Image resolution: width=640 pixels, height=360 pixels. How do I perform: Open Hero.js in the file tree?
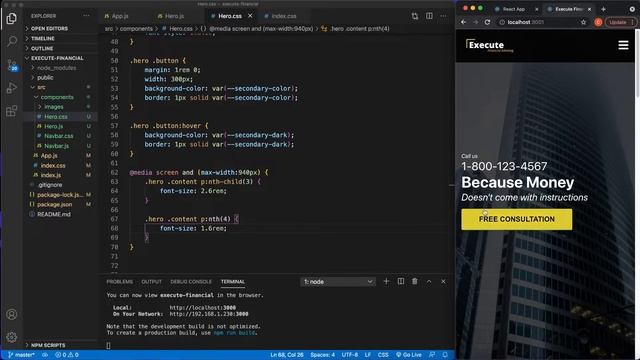[x=53, y=126]
